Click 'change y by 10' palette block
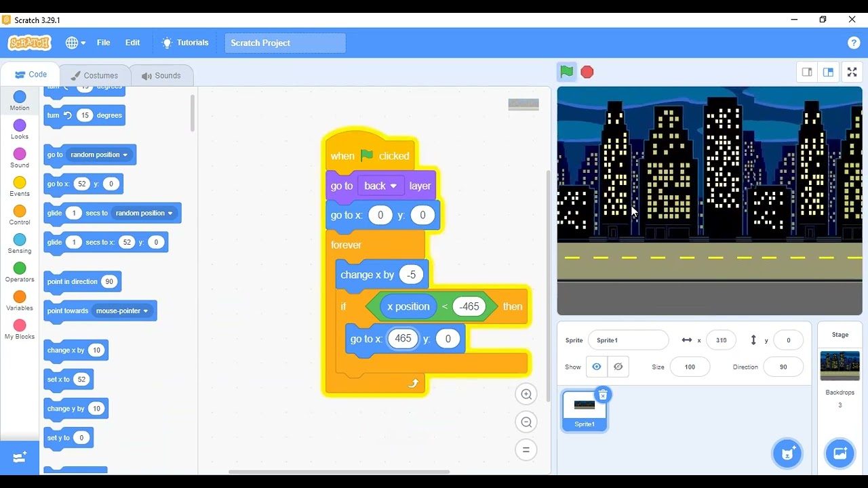 (76, 409)
